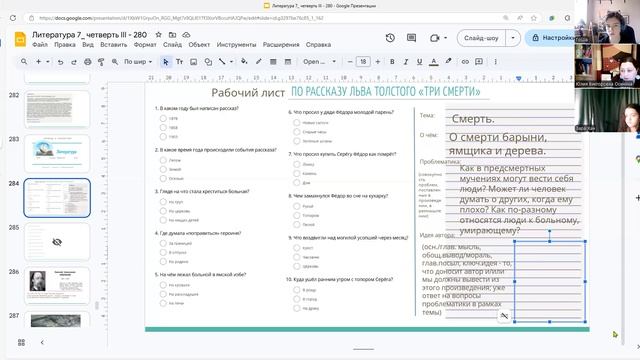The height and width of the screenshot is (360, 640).
Task: Toggle italic formatting
Action: coord(406,62)
